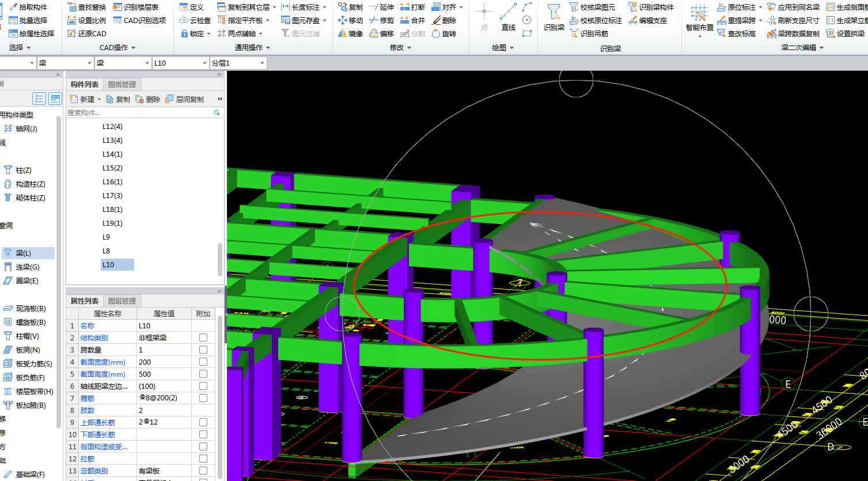This screenshot has height=481, width=868.
Task: Select 梁(L) in component type tree
Action: point(28,253)
